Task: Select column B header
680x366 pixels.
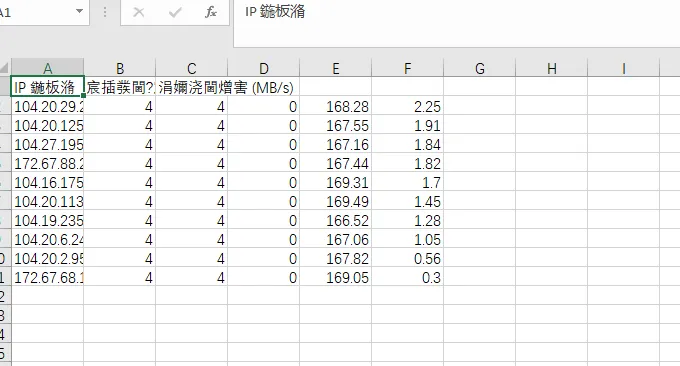Action: 120,68
